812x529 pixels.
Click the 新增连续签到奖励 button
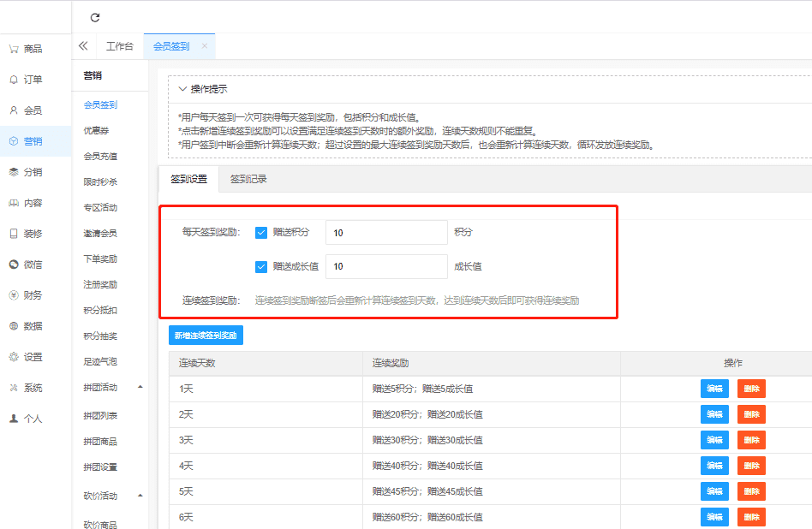point(206,335)
